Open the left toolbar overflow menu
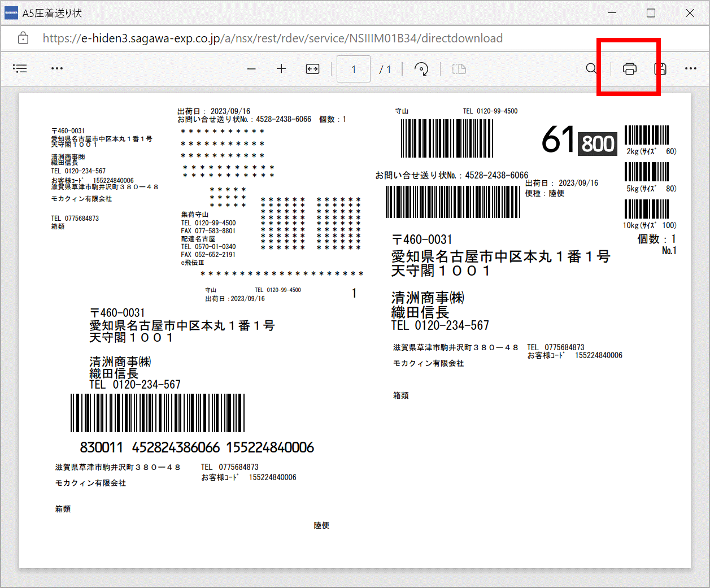The image size is (710, 588). point(57,69)
